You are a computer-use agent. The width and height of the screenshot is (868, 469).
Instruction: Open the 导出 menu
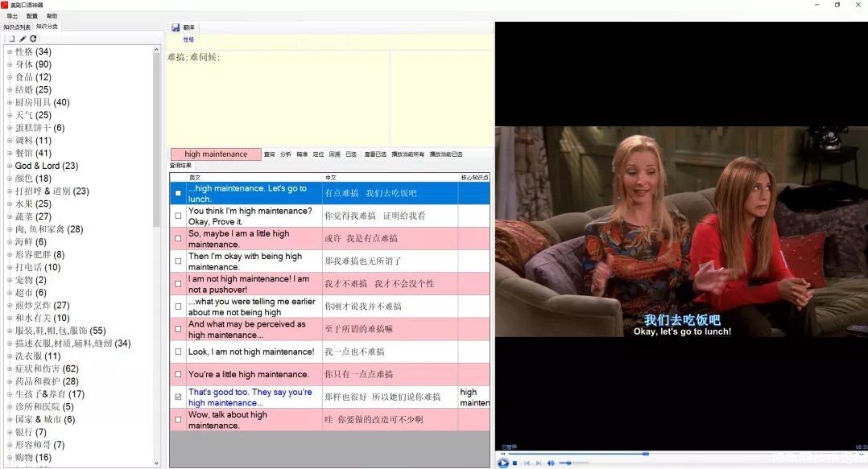pos(12,16)
